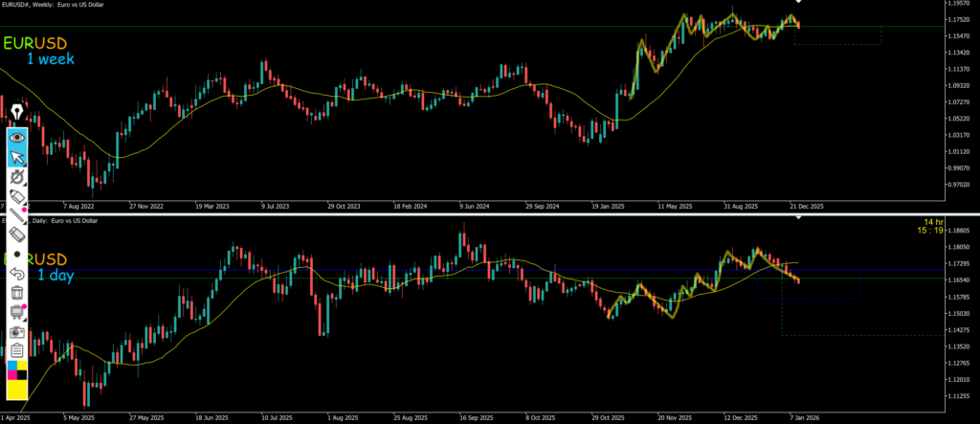Open the whiteboard screen tool
This screenshot has height=424, width=980.
click(17, 312)
